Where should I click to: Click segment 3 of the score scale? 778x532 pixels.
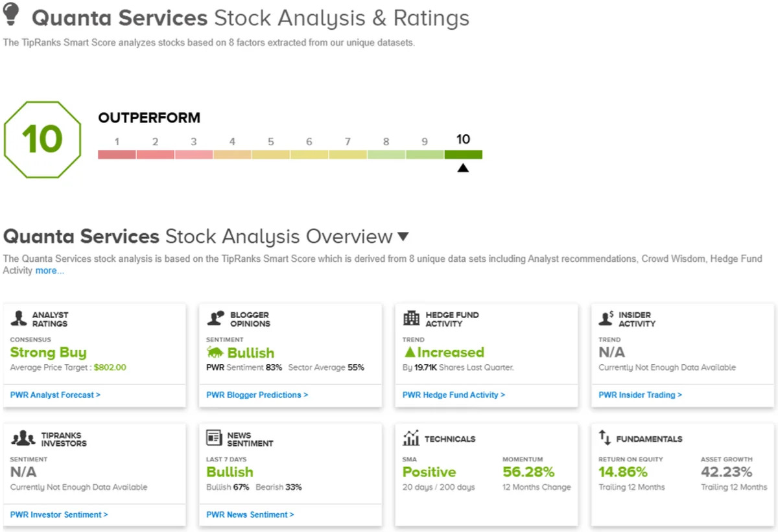194,154
